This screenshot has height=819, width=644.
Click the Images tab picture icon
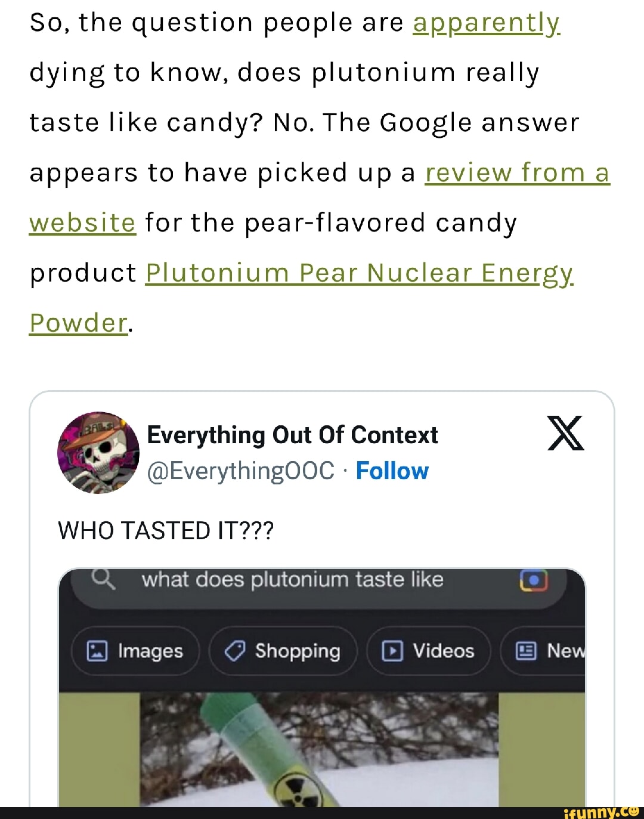(x=97, y=651)
